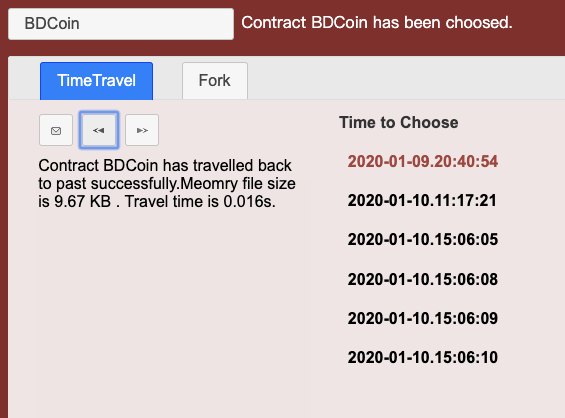This screenshot has width=565, height=418.
Task: Select the red timestamp 2020-01-09.20:40:54
Action: [423, 161]
